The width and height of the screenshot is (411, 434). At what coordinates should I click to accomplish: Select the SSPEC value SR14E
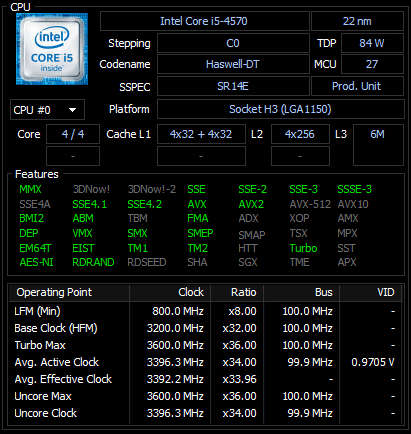233,86
